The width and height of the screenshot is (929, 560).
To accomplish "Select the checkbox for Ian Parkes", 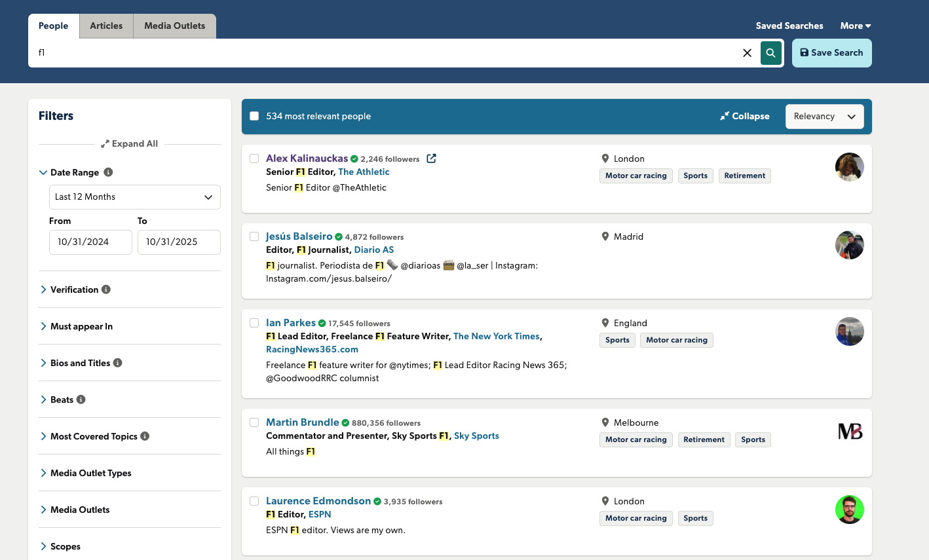I will 254,323.
